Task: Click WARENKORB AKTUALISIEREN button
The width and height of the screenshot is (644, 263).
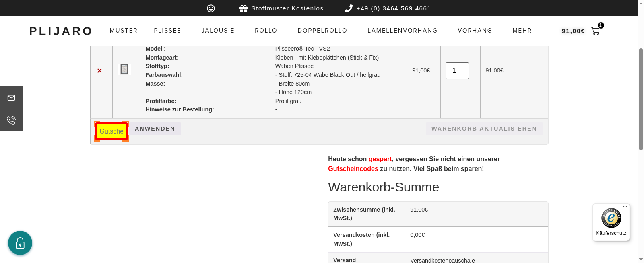Action: pos(484,129)
